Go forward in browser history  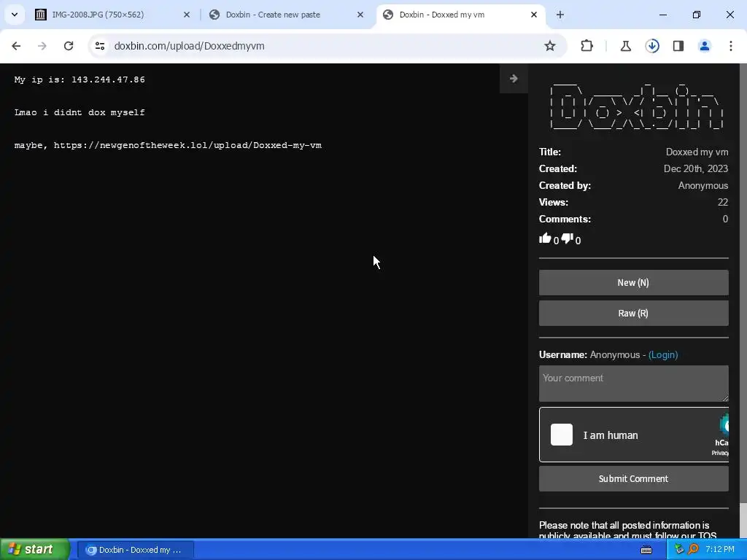[42, 46]
